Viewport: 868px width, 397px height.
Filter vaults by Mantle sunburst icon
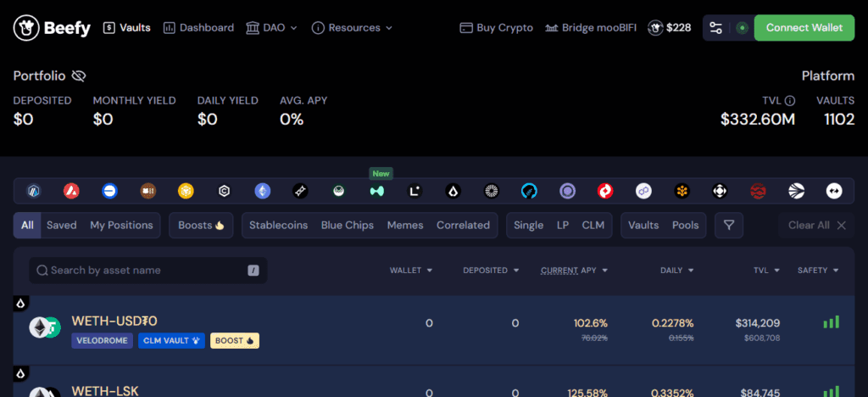(x=491, y=192)
